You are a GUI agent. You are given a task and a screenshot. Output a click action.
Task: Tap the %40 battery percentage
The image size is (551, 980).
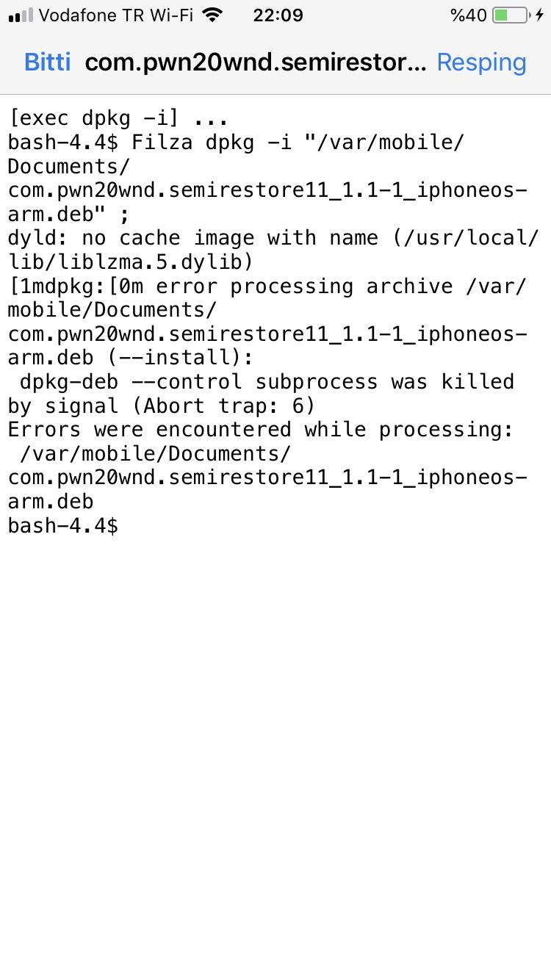tap(468, 15)
